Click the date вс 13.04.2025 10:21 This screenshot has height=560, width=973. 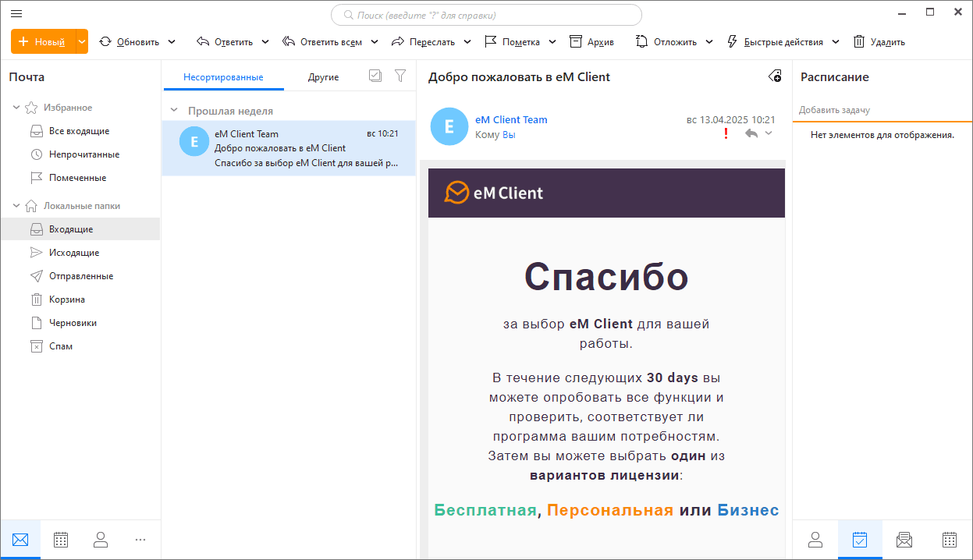tap(731, 119)
